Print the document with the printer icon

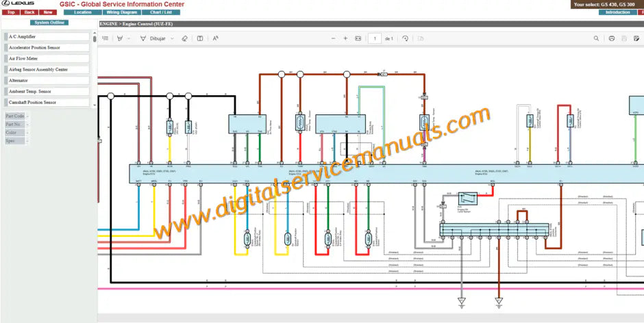tap(612, 38)
